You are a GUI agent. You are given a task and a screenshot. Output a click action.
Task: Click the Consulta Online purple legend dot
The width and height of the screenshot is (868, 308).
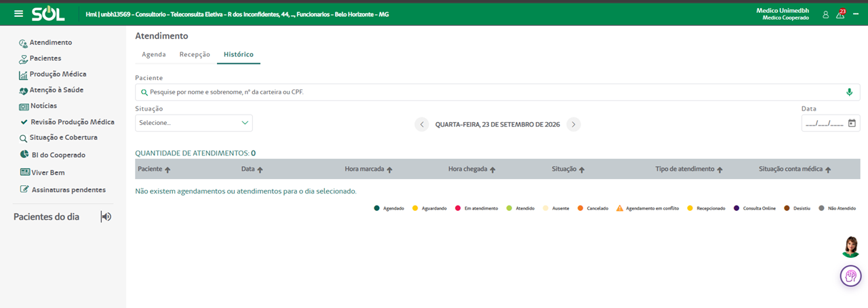[737, 208]
